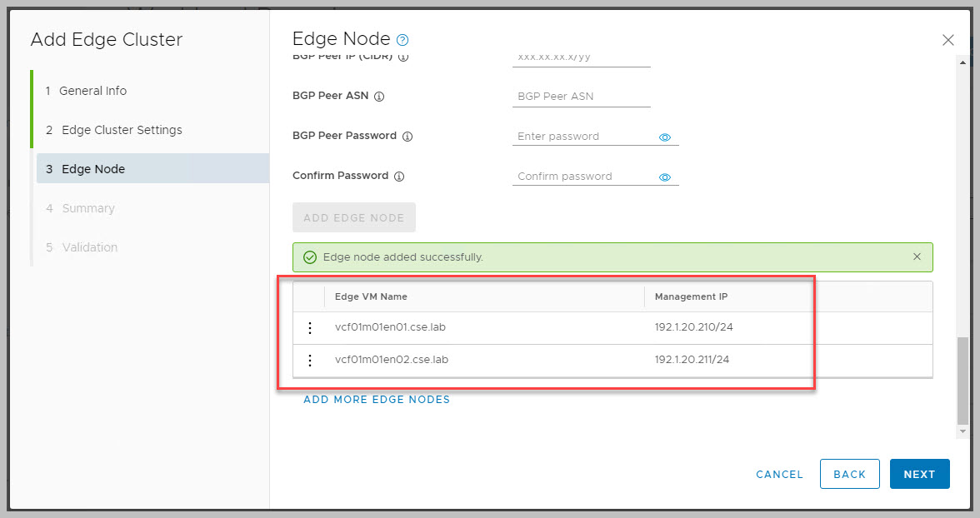Go to General Info step
The width and height of the screenshot is (980, 518).
(92, 91)
